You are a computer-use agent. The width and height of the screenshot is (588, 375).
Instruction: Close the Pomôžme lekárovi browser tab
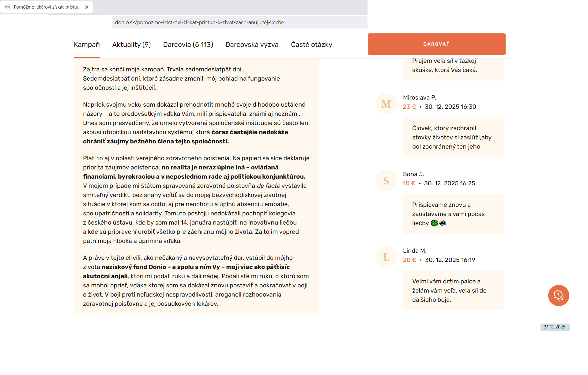coord(87,7)
